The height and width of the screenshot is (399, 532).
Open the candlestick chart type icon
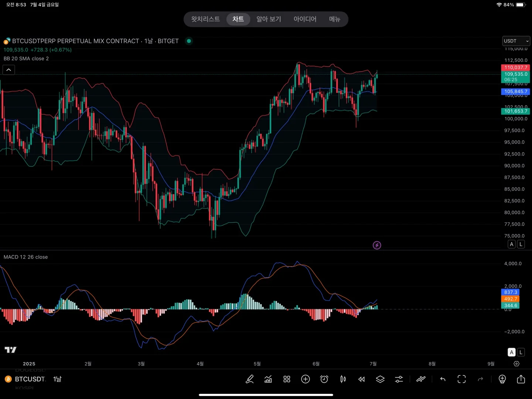[x=343, y=379]
